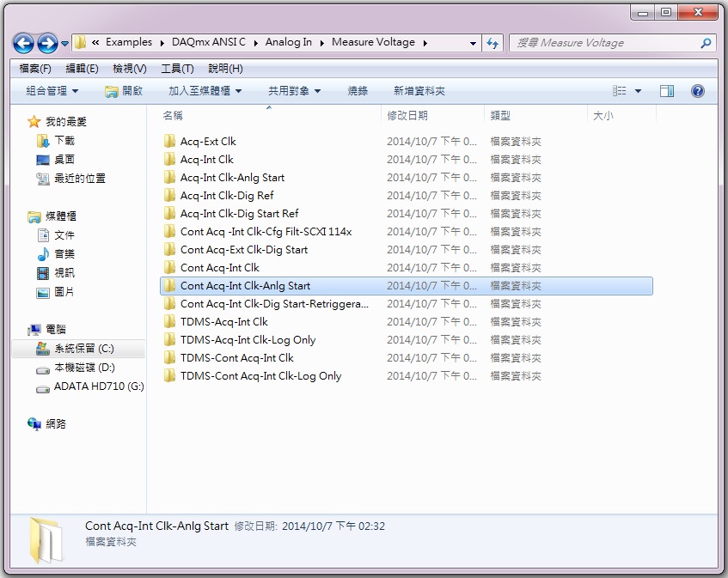Select 下載 in the favorites list

tap(64, 140)
